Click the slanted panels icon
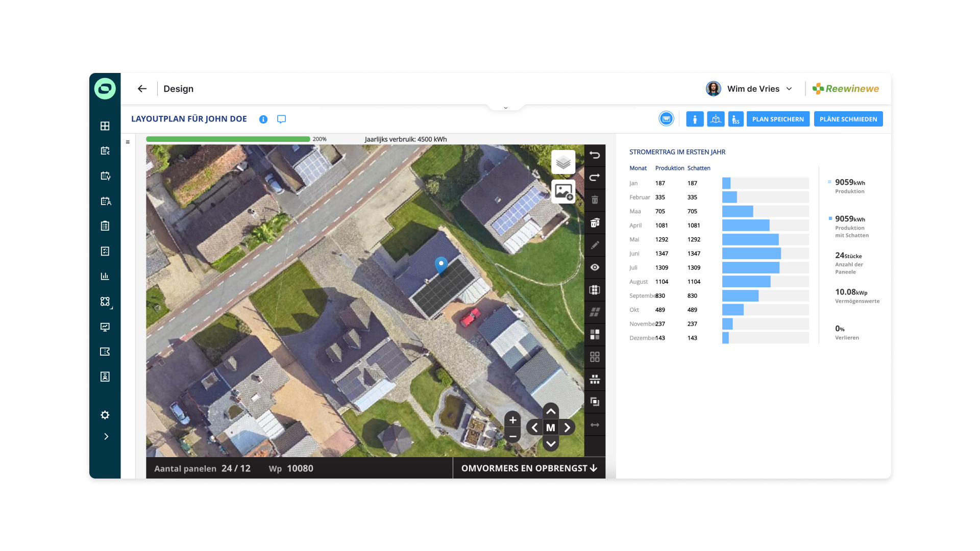 pos(595,312)
